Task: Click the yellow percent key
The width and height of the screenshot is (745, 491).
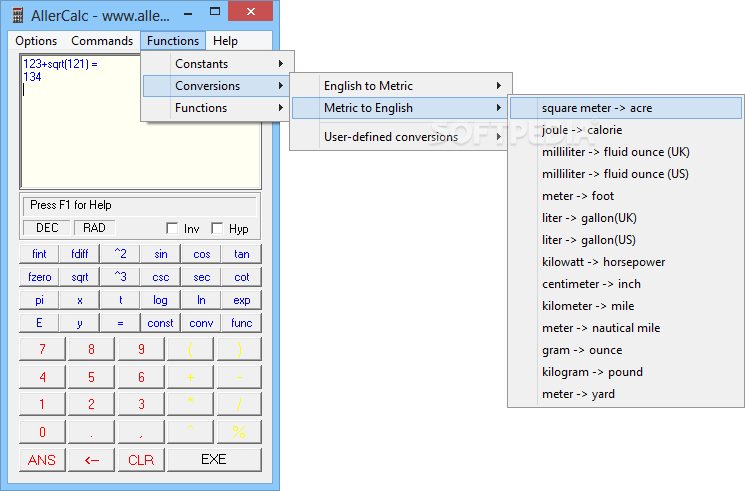Action: (x=239, y=432)
